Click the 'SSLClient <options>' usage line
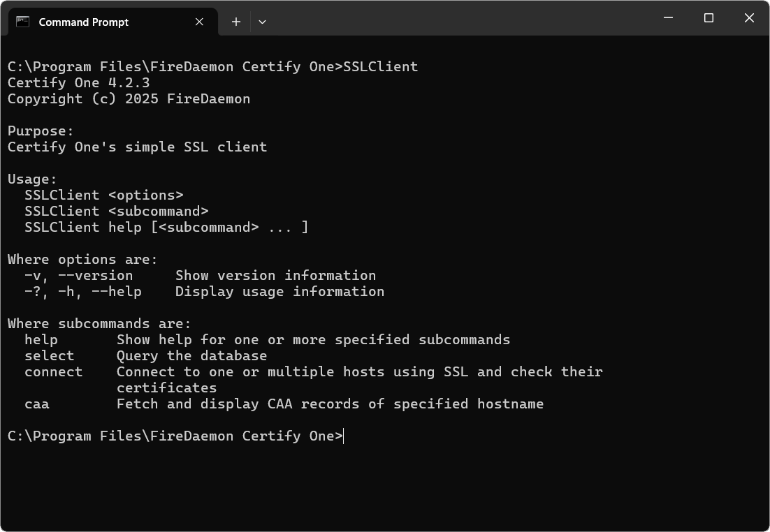The image size is (770, 532). pyautogui.click(x=104, y=195)
